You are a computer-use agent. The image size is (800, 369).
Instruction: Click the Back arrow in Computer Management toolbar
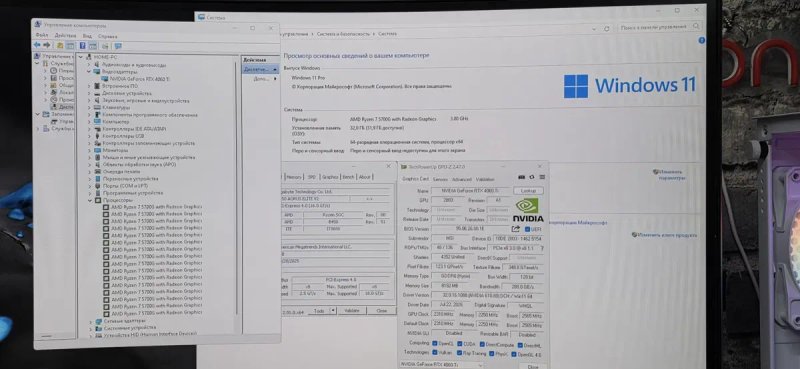click(x=37, y=45)
